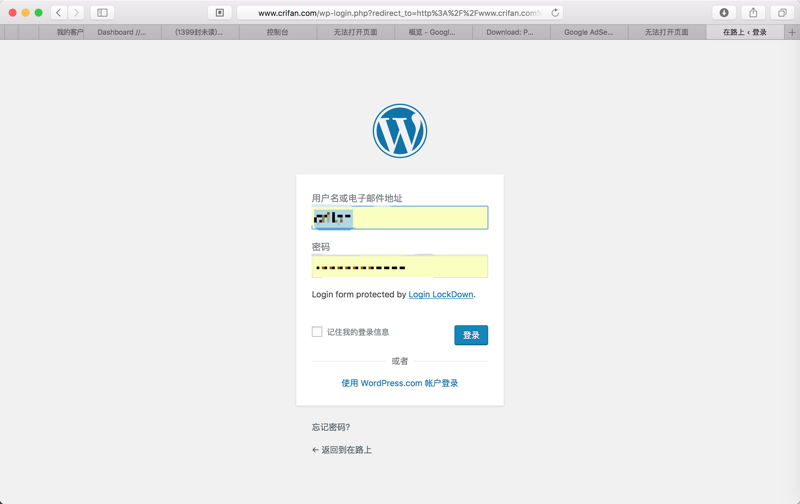Image resolution: width=800 pixels, height=504 pixels.
Task: Open the 忘记密码? link
Action: (x=331, y=427)
